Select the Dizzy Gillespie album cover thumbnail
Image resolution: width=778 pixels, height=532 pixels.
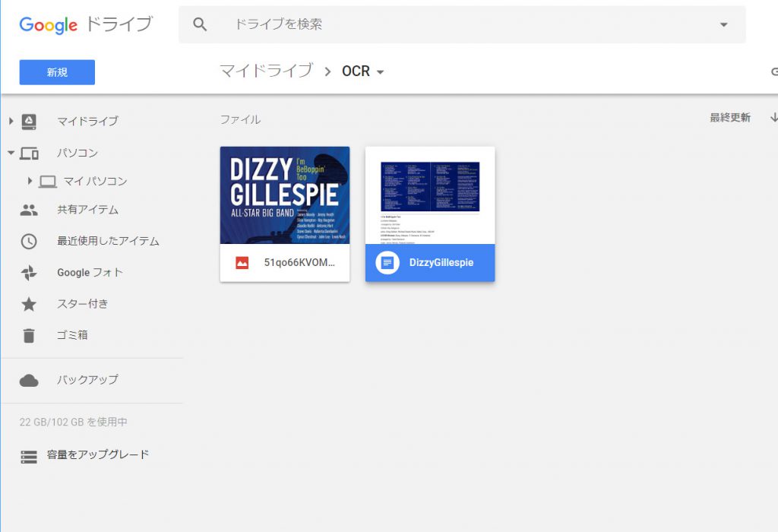(x=285, y=195)
